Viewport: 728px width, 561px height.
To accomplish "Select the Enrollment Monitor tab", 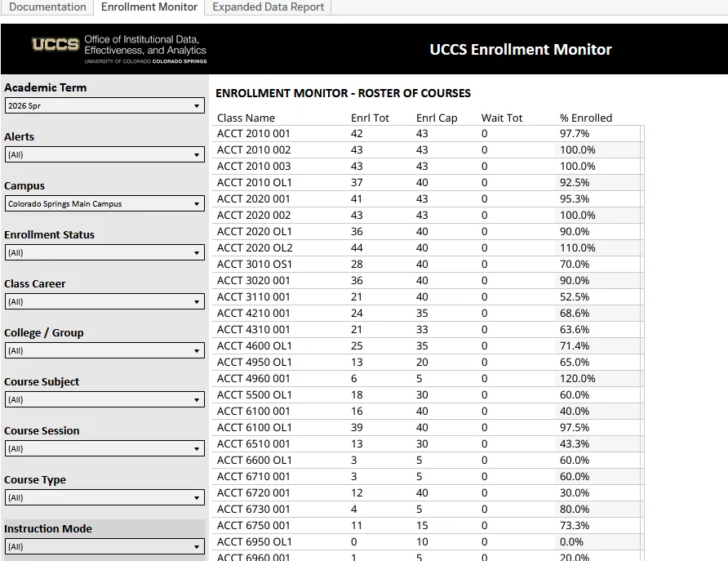I will tap(149, 7).
